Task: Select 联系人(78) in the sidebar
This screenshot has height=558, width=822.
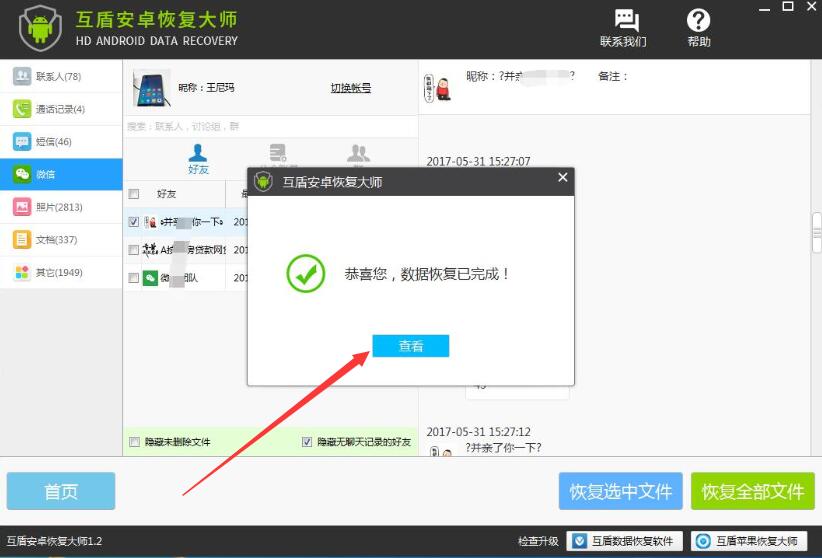Action: click(x=61, y=77)
